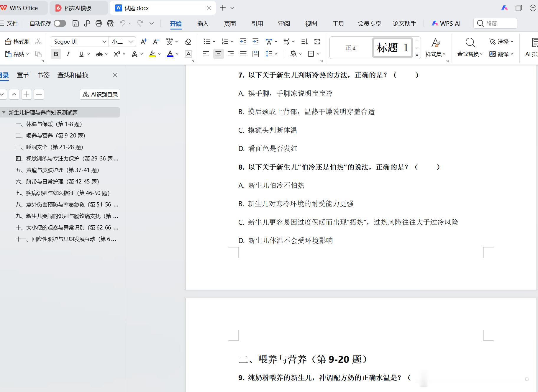Apply blue font color

click(x=170, y=54)
